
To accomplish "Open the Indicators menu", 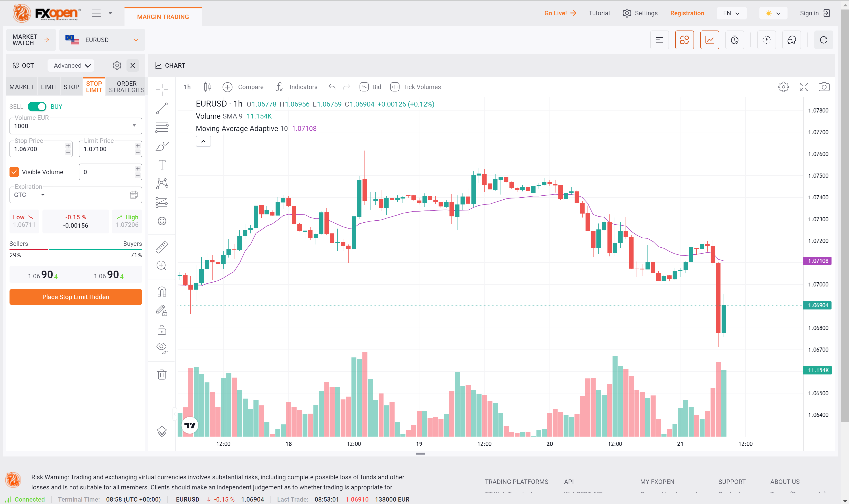I will tap(296, 87).
